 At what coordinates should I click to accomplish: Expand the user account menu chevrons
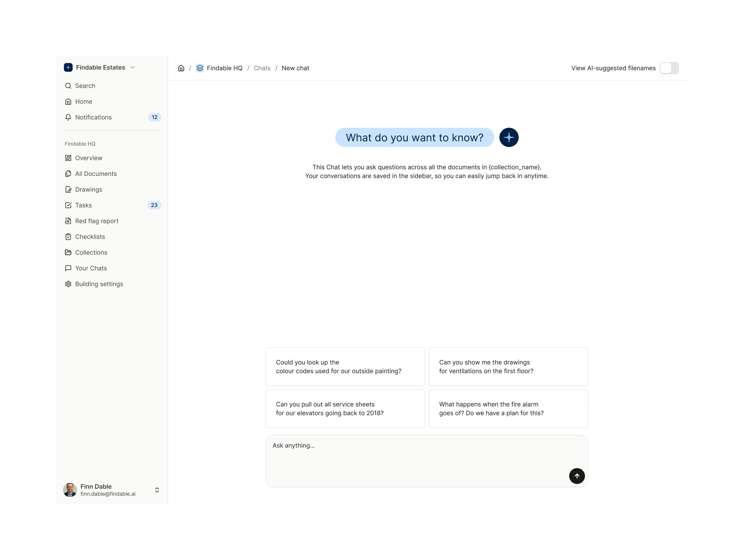point(157,490)
